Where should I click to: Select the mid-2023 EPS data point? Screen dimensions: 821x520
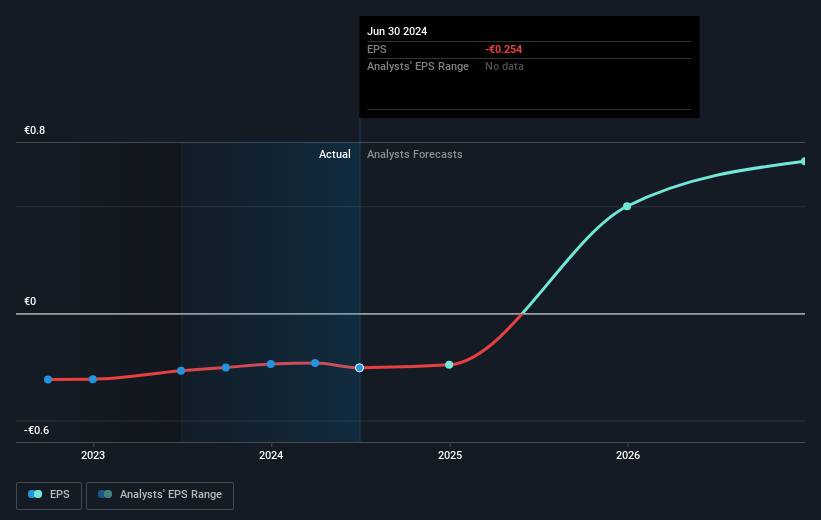coord(181,371)
